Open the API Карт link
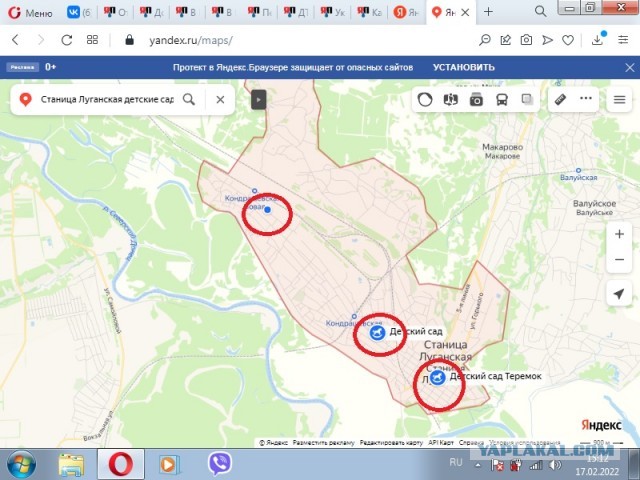This screenshot has height=480, width=640. point(441,443)
